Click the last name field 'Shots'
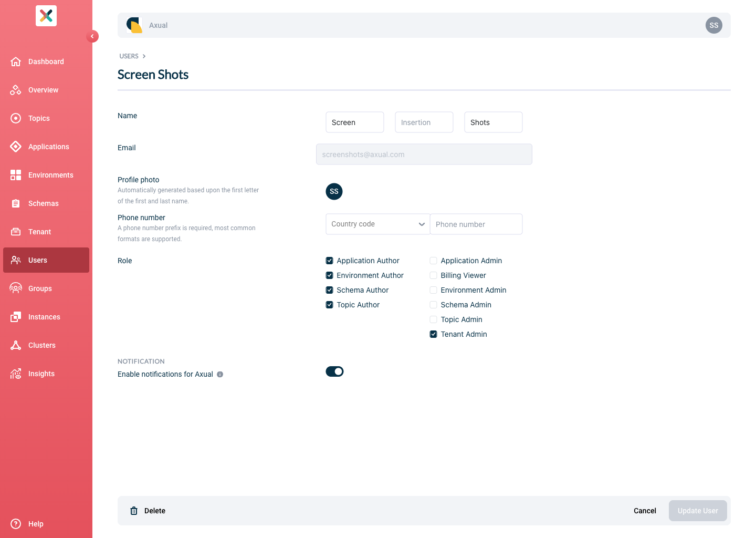Screen dimensions: 756x538 (493, 122)
